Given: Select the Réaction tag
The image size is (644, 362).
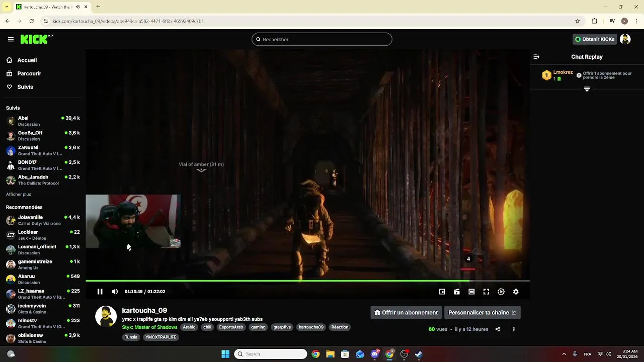Looking at the screenshot, I should click(340, 327).
